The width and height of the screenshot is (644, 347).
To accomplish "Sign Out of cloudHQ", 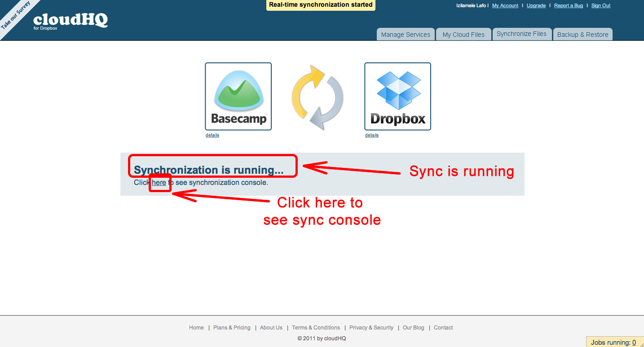I will (601, 6).
